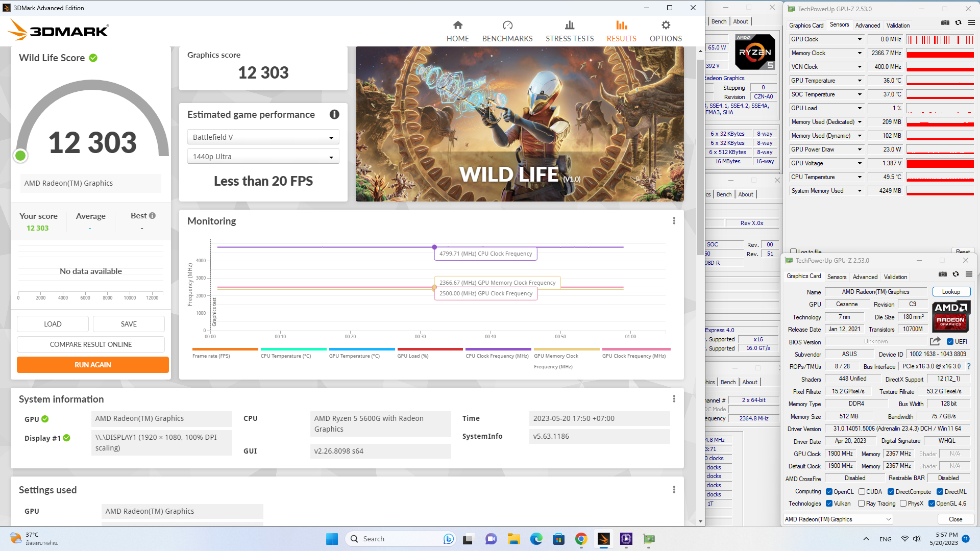Toggle the DirectML checkbox
980x551 pixels.
[940, 492]
